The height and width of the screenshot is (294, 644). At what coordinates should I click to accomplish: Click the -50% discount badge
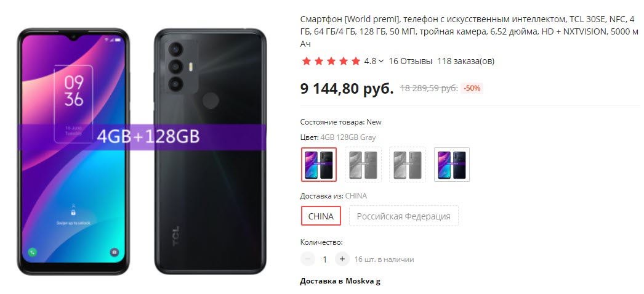tap(472, 88)
